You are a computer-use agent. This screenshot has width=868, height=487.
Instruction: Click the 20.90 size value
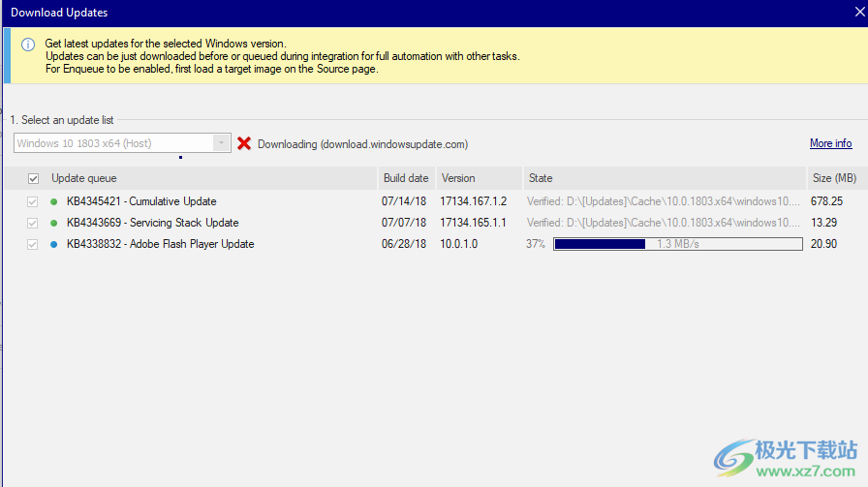(823, 244)
